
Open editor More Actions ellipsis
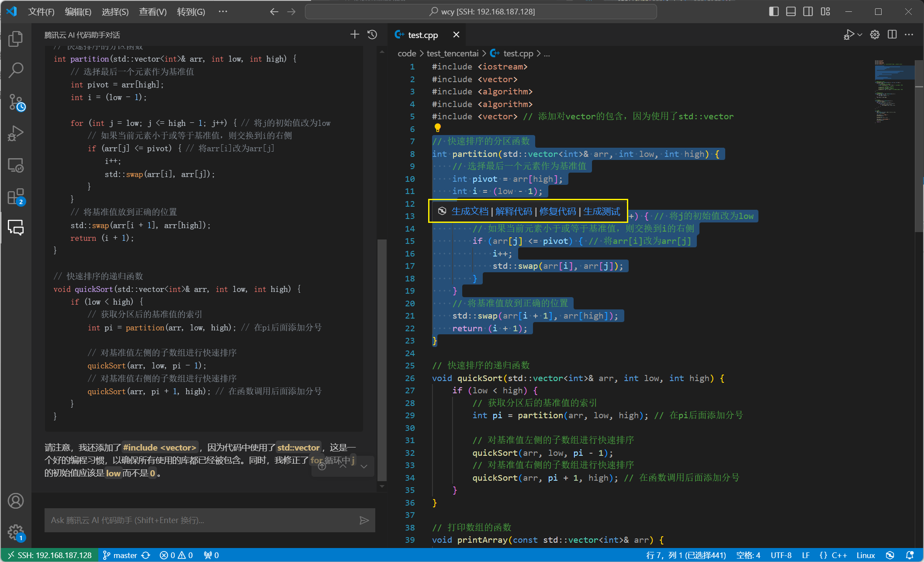[909, 35]
